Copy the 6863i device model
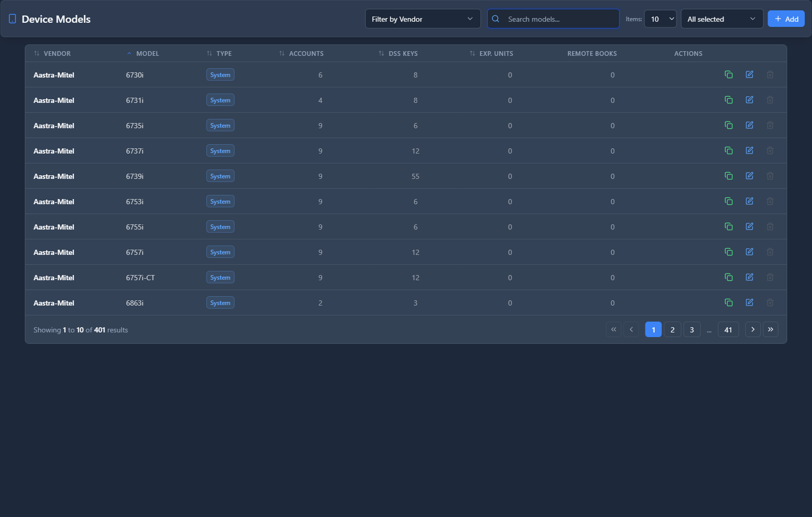This screenshot has height=517, width=812. (728, 302)
